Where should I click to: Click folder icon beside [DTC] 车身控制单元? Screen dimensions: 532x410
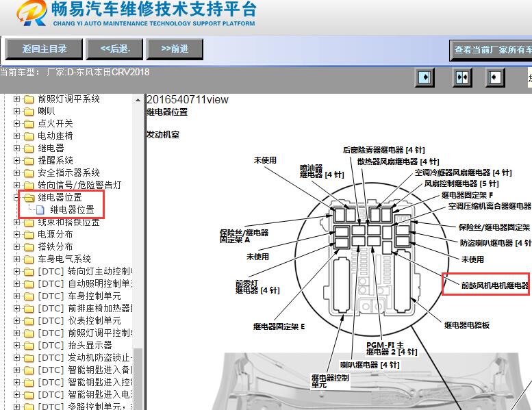tap(29, 296)
